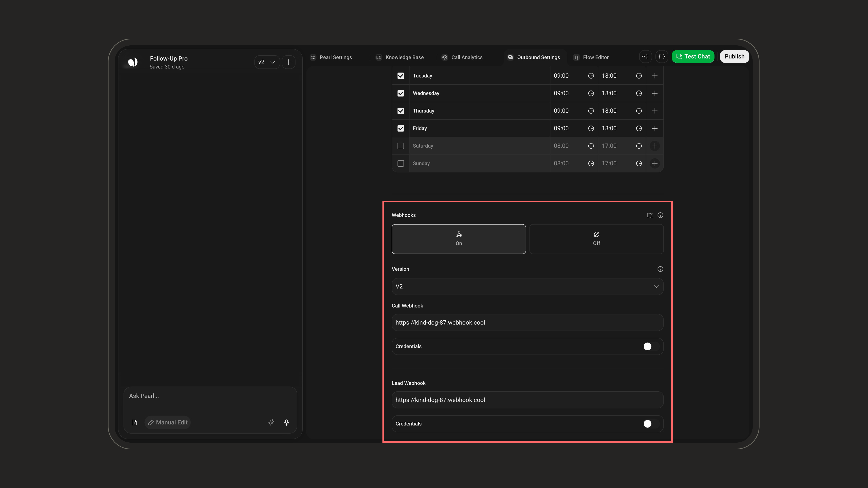Open Saturday start time clock picker
This screenshot has height=488, width=868.
[591, 146]
